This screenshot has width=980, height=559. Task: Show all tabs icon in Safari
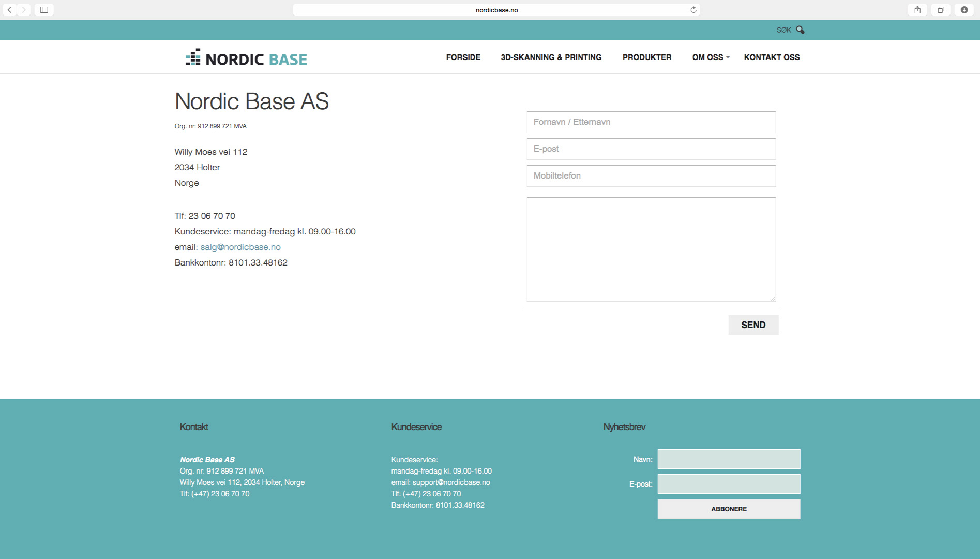click(941, 10)
